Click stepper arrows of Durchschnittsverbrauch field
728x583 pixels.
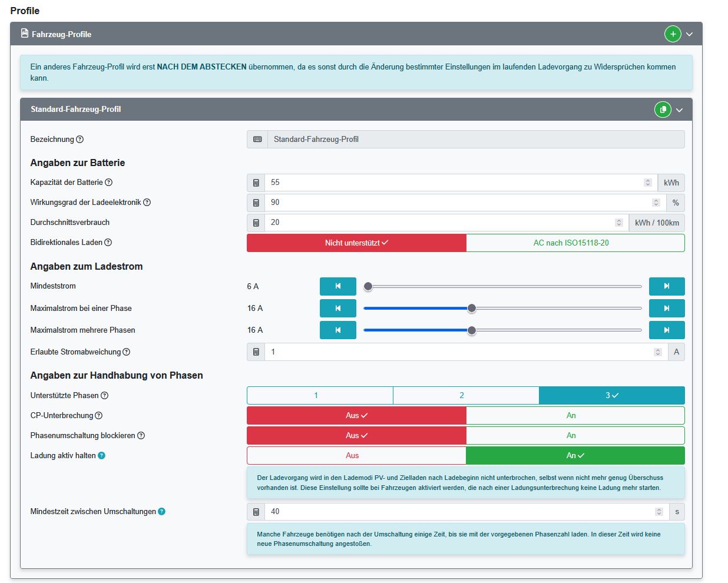click(618, 223)
